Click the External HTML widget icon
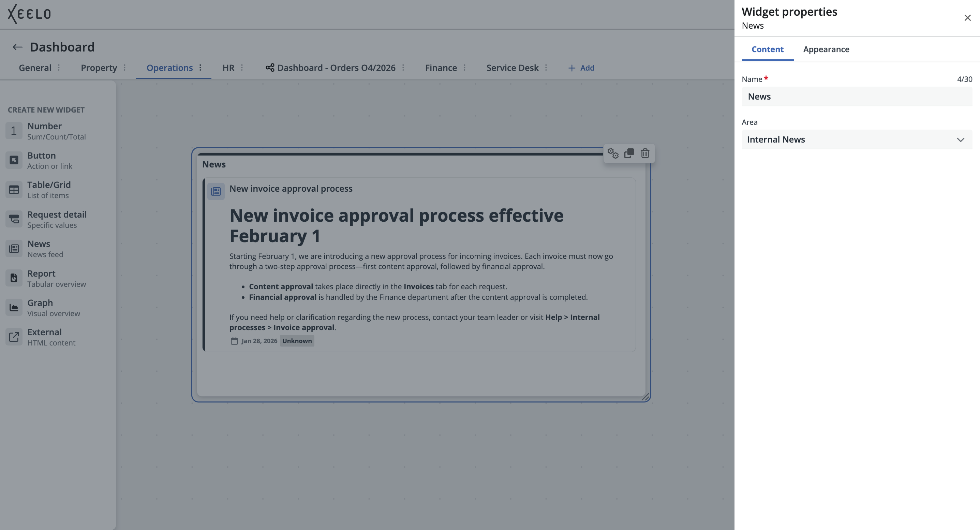Viewport: 980px width, 530px height. pos(14,337)
